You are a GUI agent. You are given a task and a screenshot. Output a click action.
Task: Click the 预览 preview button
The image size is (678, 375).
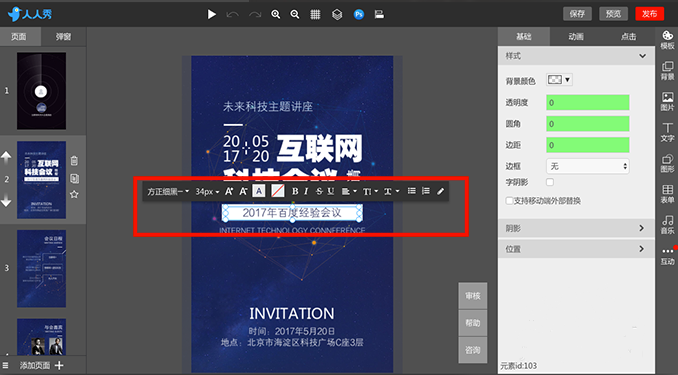pyautogui.click(x=613, y=14)
